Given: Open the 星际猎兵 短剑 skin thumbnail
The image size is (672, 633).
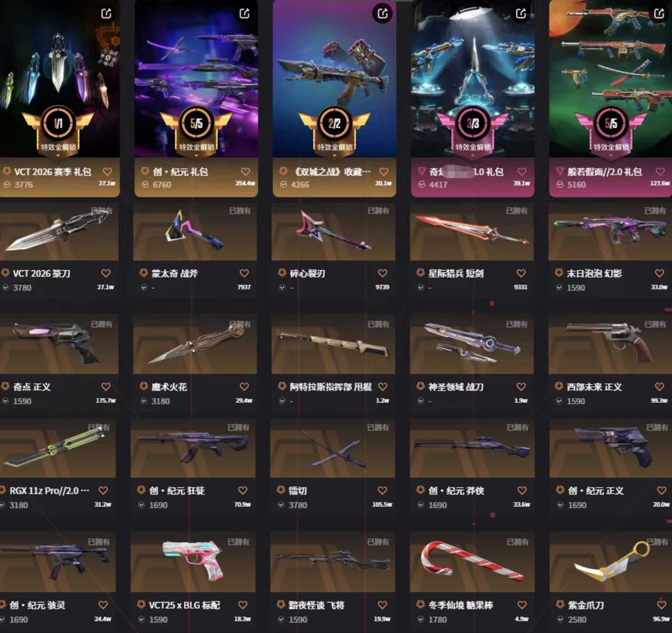Looking at the screenshot, I should (472, 232).
